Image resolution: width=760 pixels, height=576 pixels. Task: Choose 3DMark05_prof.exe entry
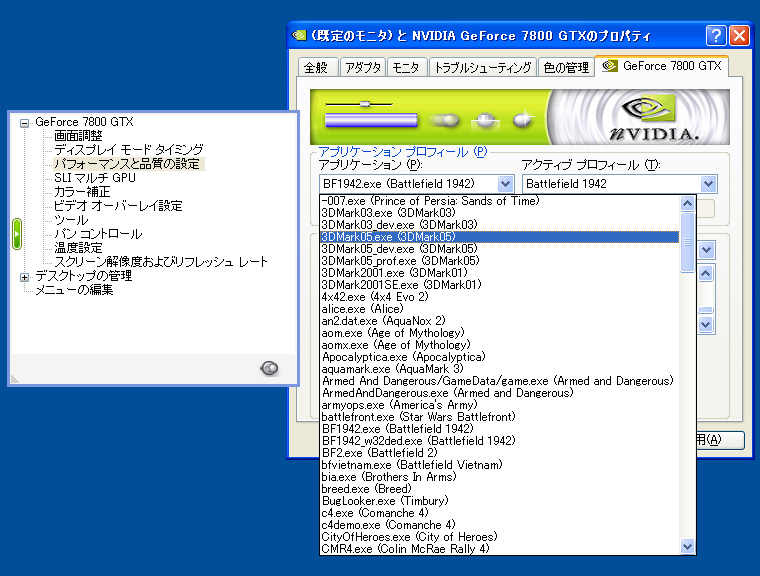(500, 261)
